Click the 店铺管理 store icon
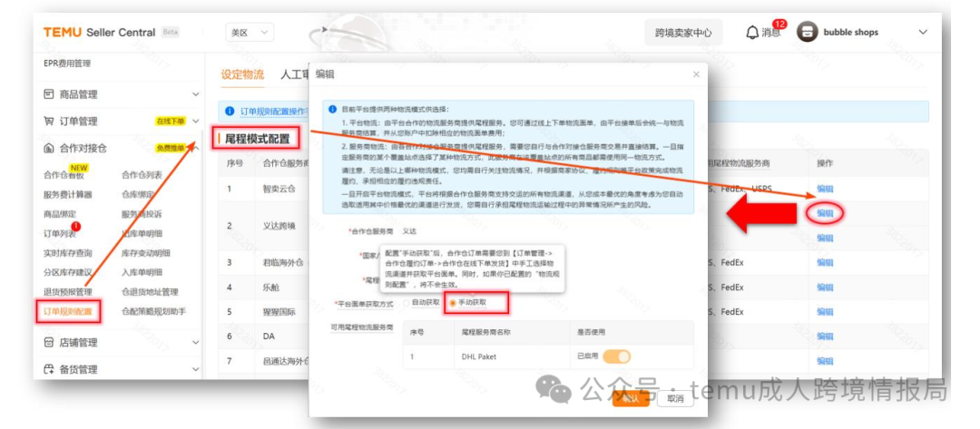The height and width of the screenshot is (429, 980). 49,343
